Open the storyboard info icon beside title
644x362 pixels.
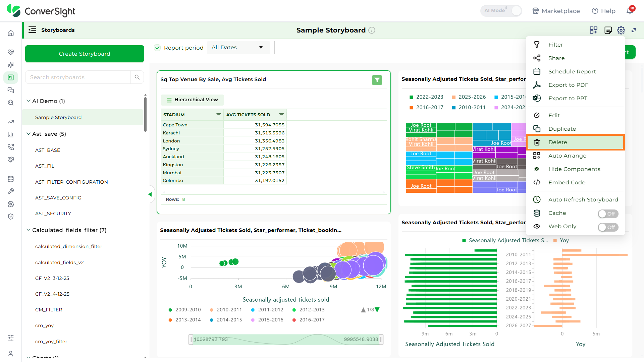(x=372, y=30)
